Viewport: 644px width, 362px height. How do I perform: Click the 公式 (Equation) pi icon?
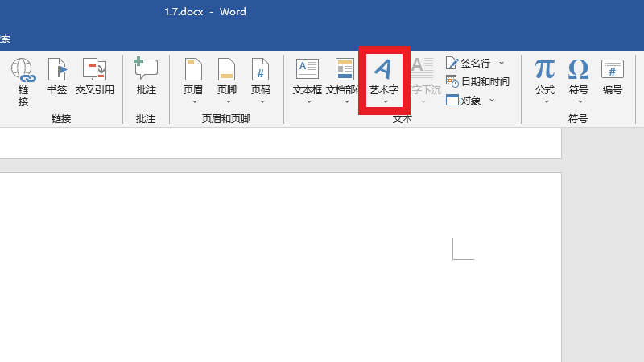coord(545,71)
